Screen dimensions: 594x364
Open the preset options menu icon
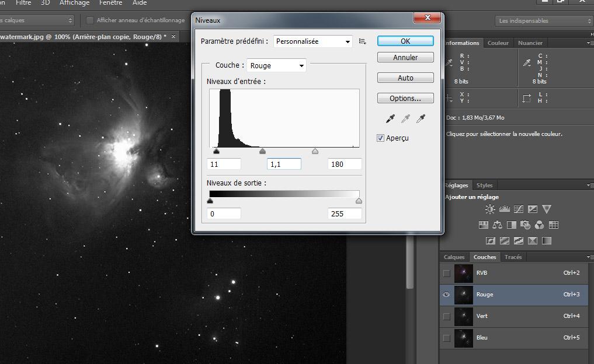[363, 41]
